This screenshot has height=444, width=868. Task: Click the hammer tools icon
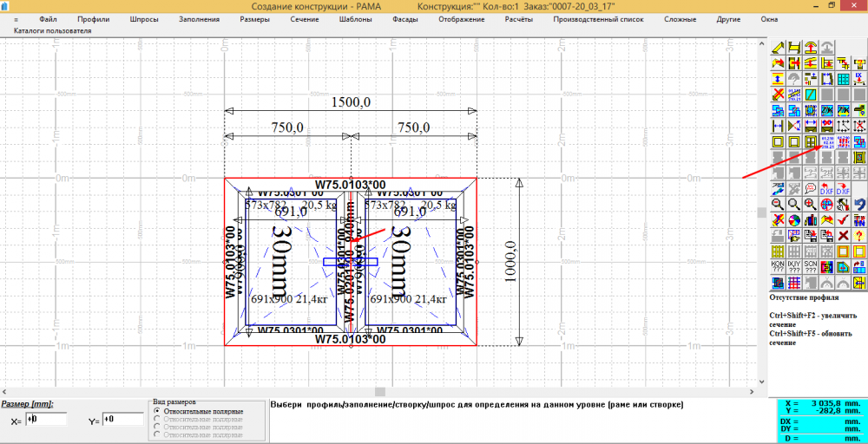click(x=843, y=204)
